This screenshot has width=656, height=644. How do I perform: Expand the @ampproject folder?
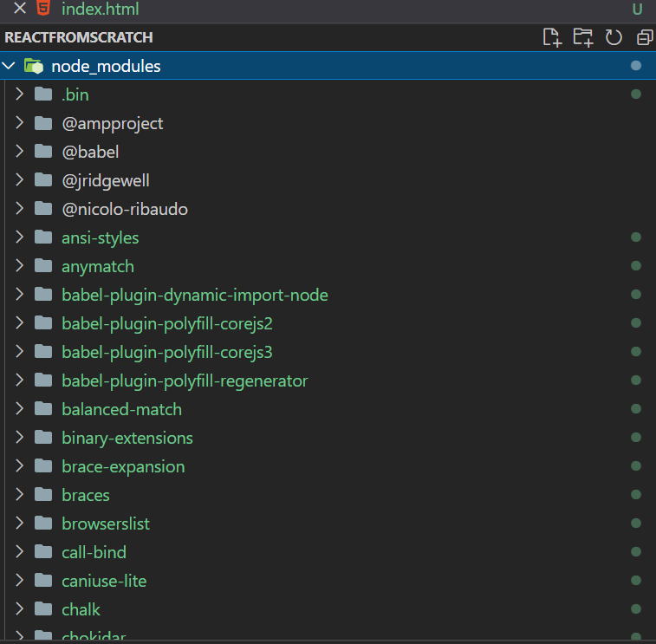coord(19,122)
